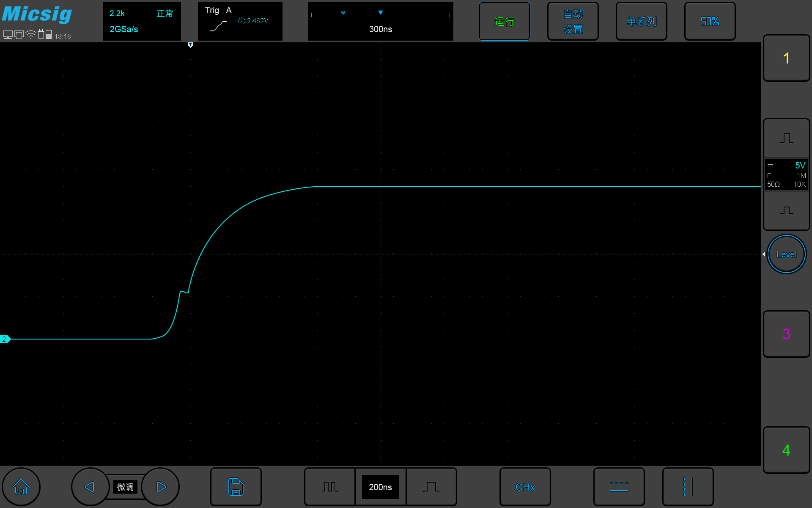812x508 pixels.
Task: Click the 2.2k memory depth value
Action: point(117,14)
